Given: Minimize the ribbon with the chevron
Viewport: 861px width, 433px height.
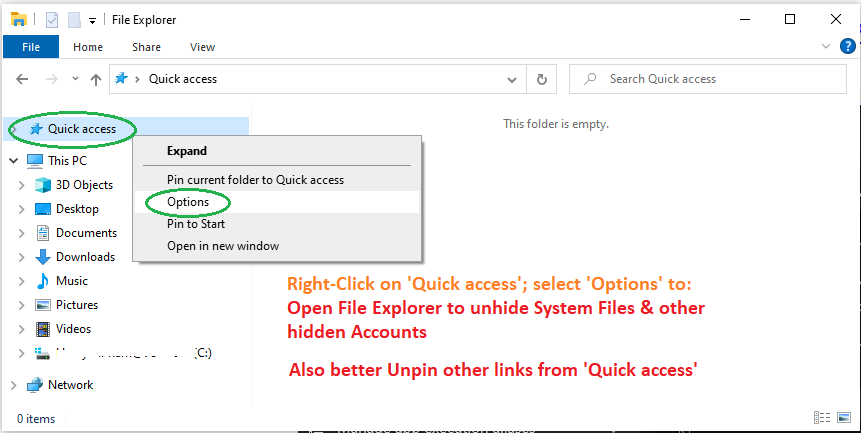Looking at the screenshot, I should point(825,47).
